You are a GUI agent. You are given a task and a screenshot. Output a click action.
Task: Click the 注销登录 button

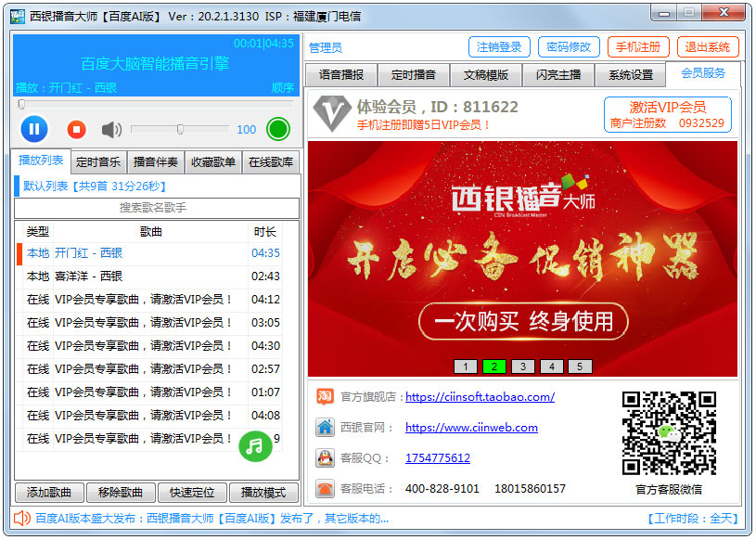pos(499,47)
